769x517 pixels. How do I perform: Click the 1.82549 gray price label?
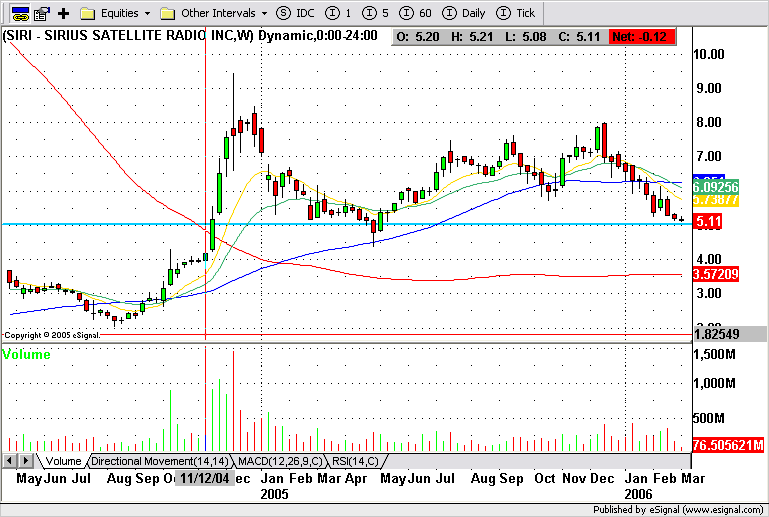(730, 335)
